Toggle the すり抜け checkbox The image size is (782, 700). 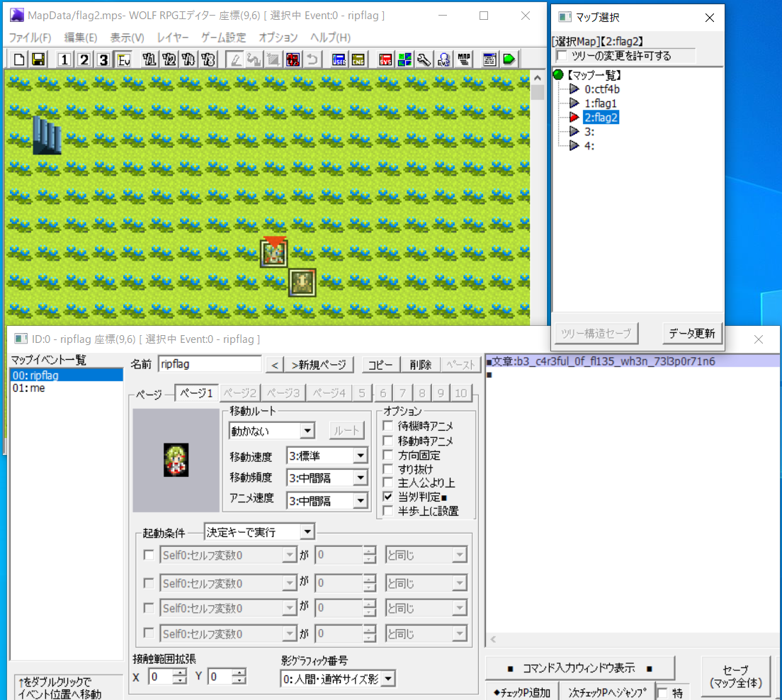tap(388, 469)
